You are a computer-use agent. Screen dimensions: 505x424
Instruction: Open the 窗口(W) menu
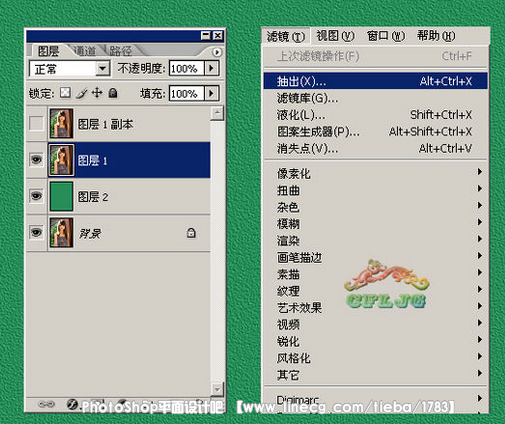(386, 36)
